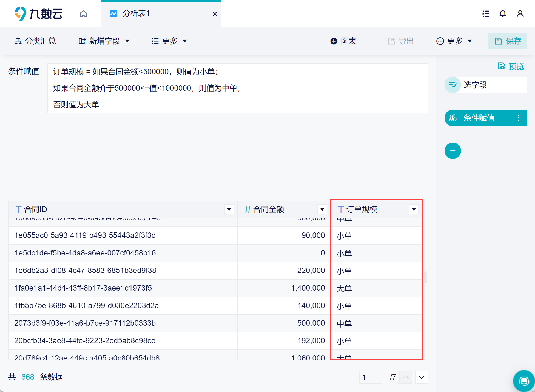
Task: Open the task list icon in top bar
Action: click(x=486, y=14)
